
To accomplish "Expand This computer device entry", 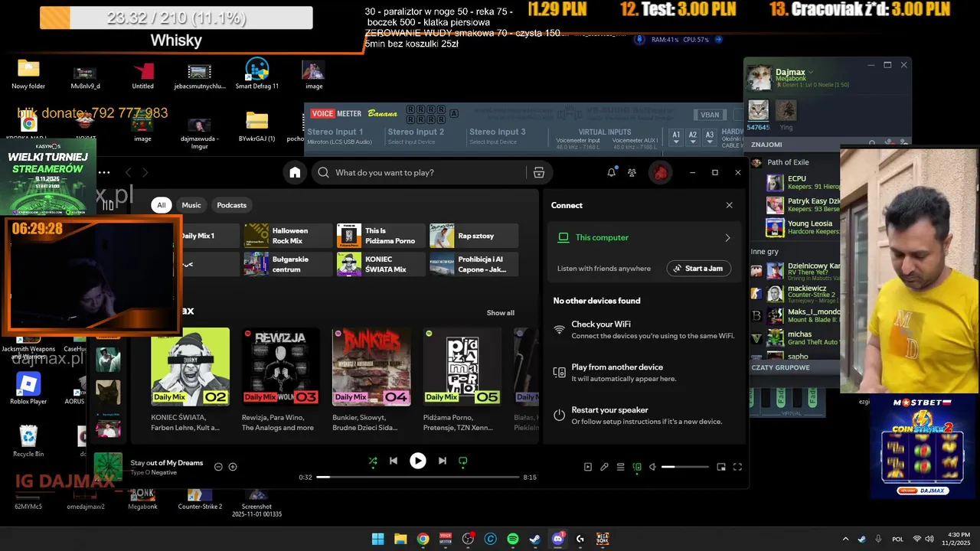I will point(644,238).
